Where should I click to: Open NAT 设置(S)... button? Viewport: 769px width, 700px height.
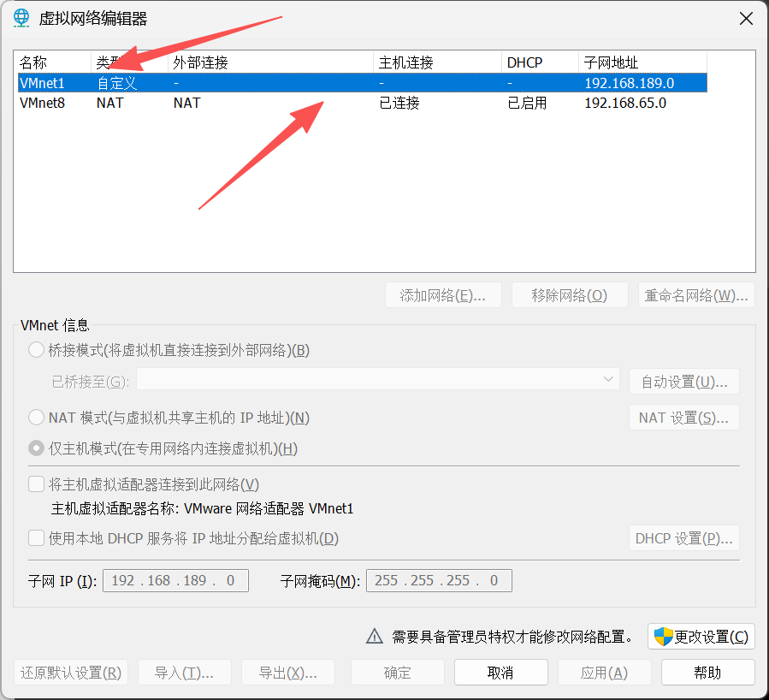(x=684, y=418)
